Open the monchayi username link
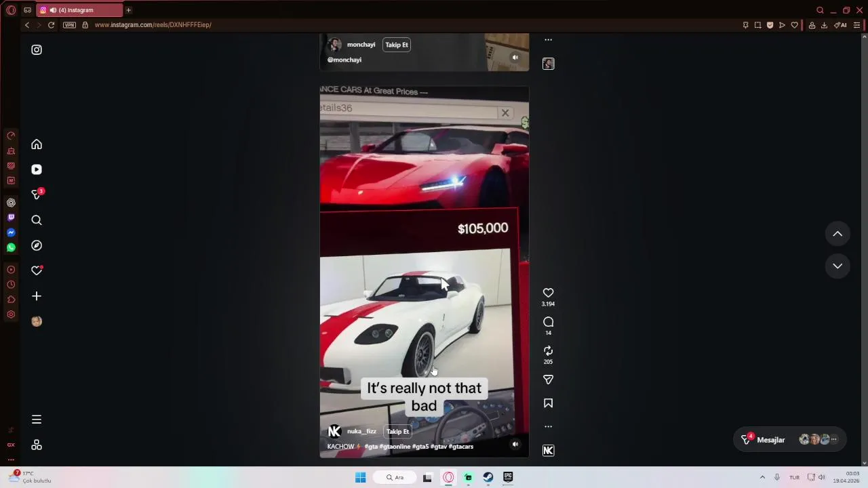Image resolution: width=868 pixels, height=488 pixels. point(361,45)
